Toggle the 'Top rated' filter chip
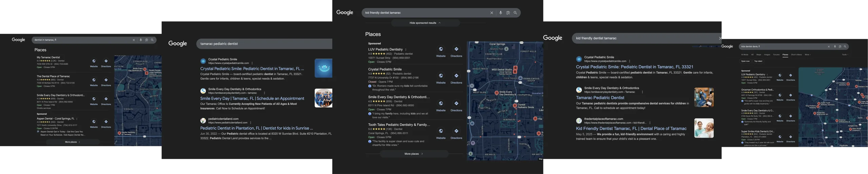The width and height of the screenshot is (868, 174). 758,61
